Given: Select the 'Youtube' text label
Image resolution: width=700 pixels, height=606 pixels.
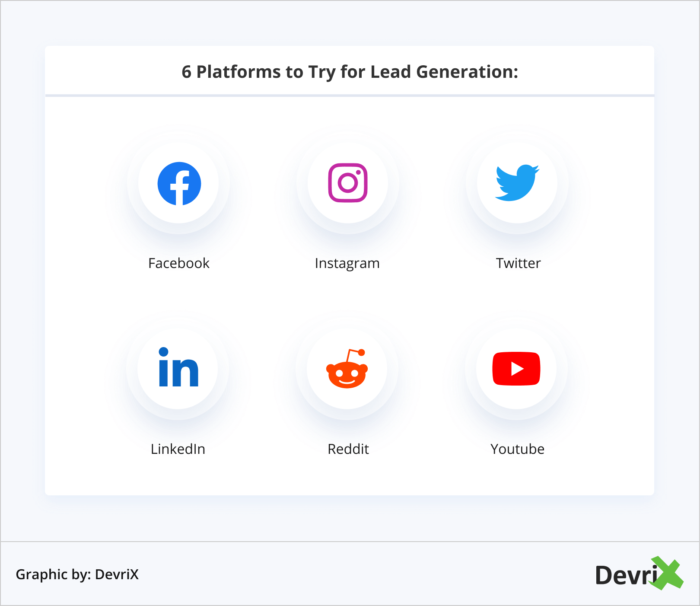Looking at the screenshot, I should 517,449.
